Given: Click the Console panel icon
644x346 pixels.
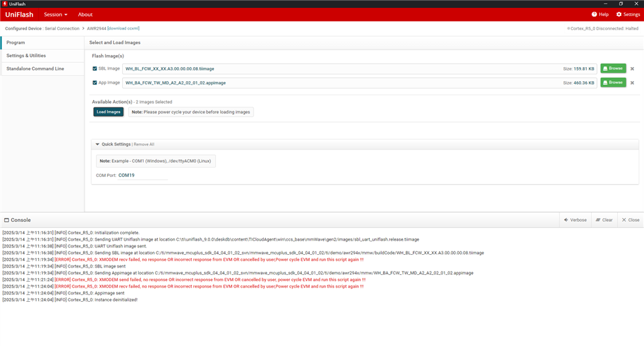Looking at the screenshot, I should [7, 220].
